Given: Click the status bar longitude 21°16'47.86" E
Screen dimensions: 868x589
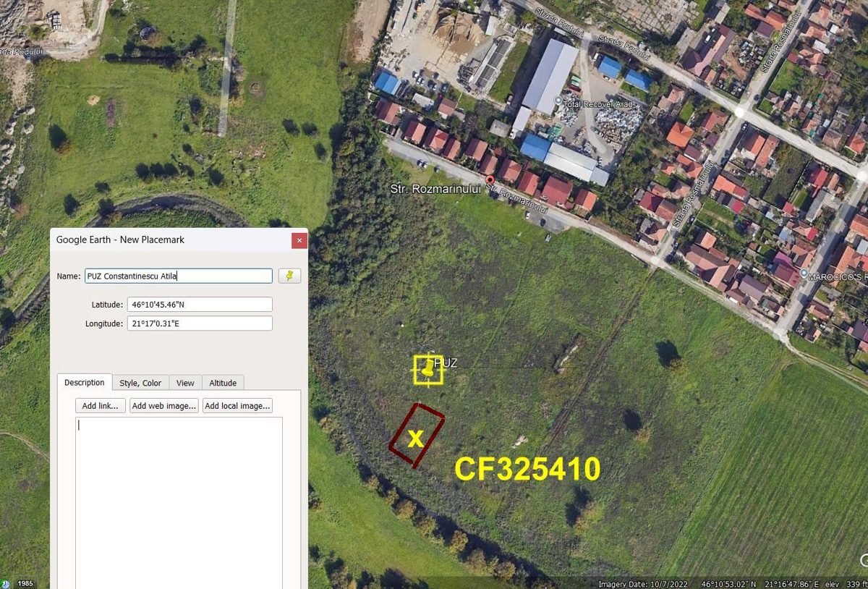Looking at the screenshot, I should (x=791, y=584).
